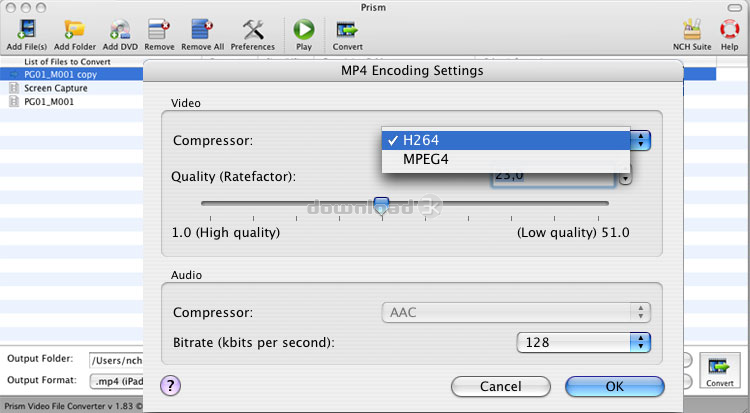The height and width of the screenshot is (413, 750).
Task: Select the Screen Capture file in list
Action: pyautogui.click(x=55, y=88)
